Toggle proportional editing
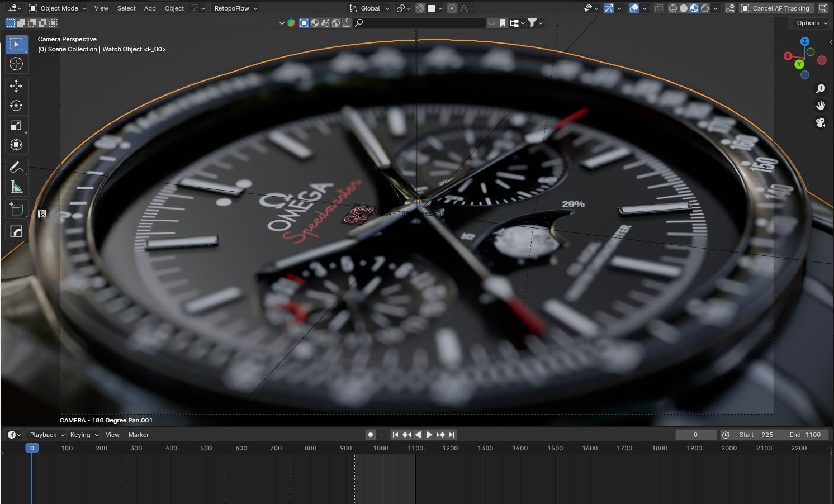Image resolution: width=834 pixels, height=504 pixels. coord(452,8)
